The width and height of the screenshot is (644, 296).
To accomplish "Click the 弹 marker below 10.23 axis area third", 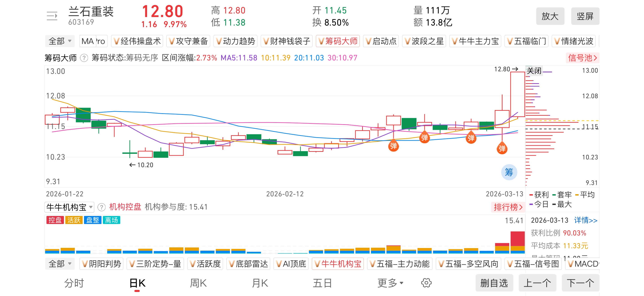I will click(x=471, y=138).
